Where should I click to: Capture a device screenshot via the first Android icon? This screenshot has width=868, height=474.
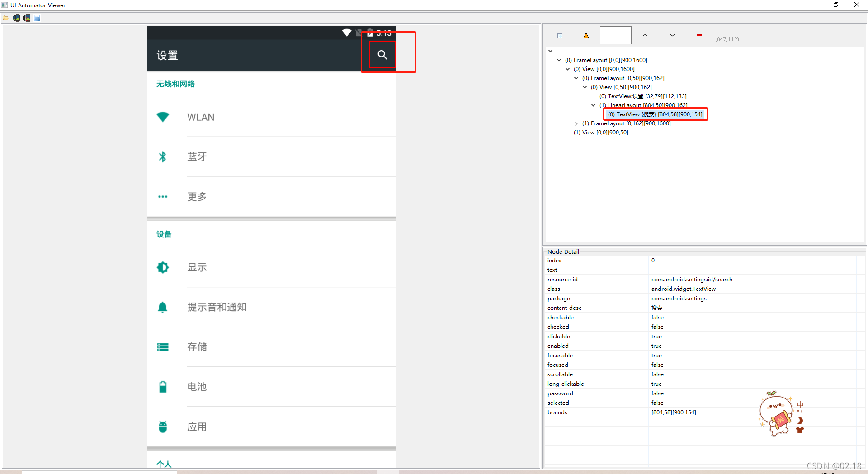(x=16, y=18)
